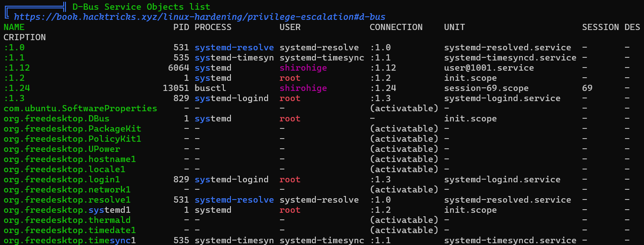The image size is (644, 245).
Task: Select the com.ubuntu.SoftwareProperties service name
Action: [x=80, y=108]
